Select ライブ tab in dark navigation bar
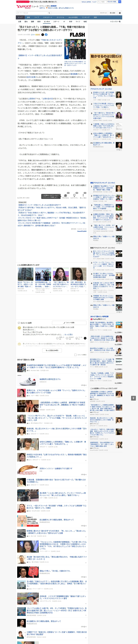This screenshot has width=138, height=644. [37, 17]
